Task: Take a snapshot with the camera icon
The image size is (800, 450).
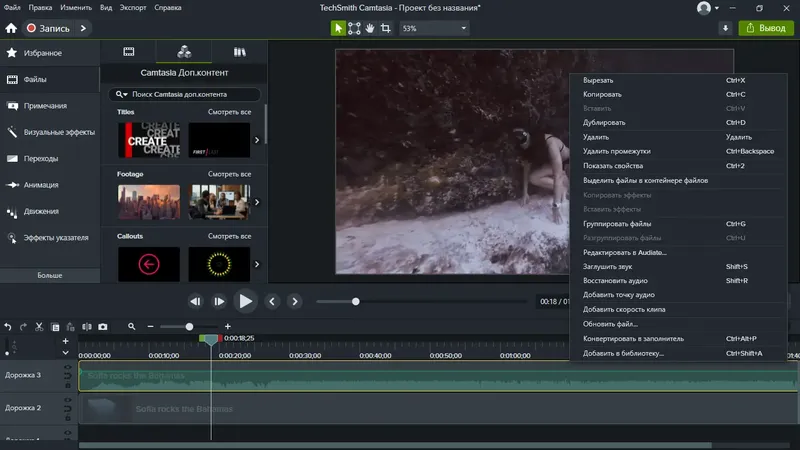Action: coord(103,326)
